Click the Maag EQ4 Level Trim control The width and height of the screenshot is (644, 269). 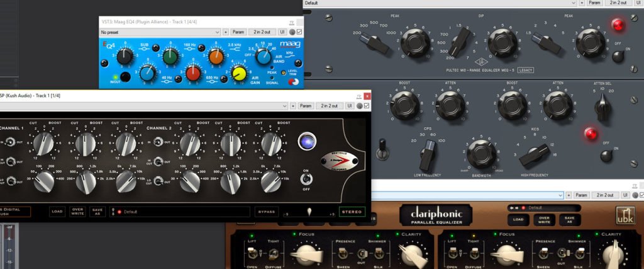284,73
